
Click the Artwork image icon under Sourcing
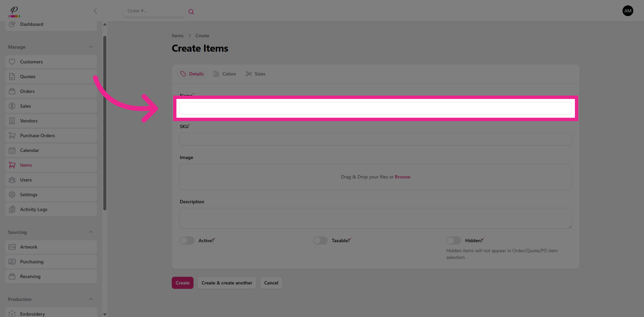click(x=12, y=247)
